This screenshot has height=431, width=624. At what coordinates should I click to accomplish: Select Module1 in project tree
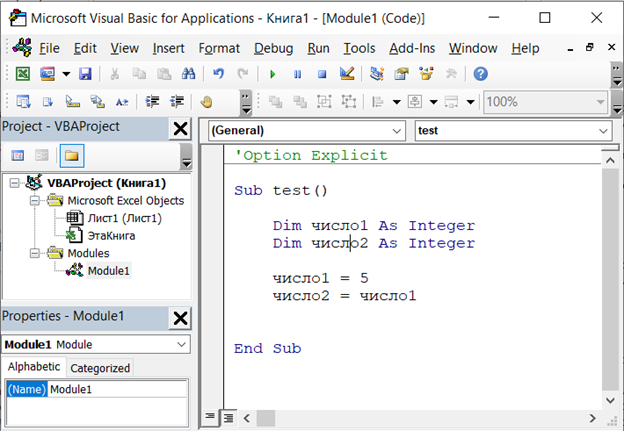[108, 271]
